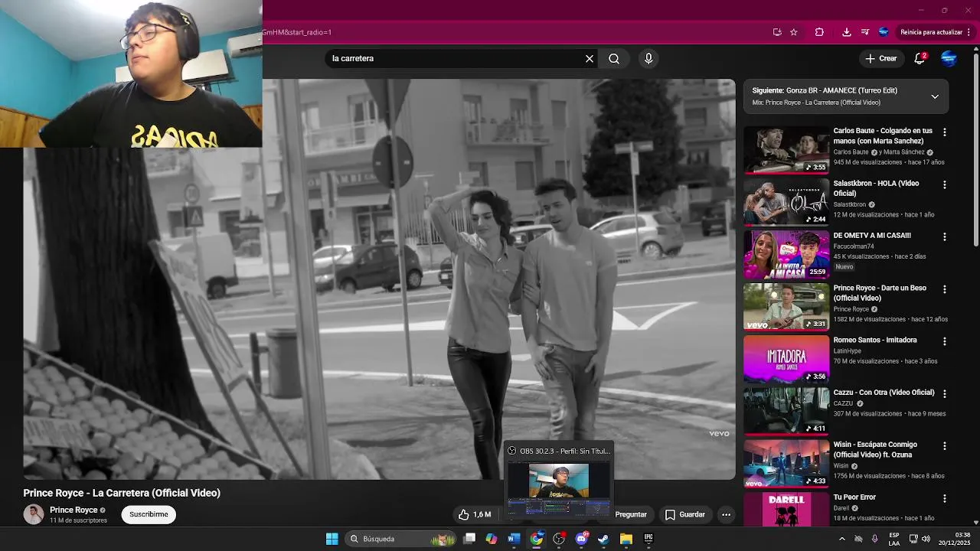Screen dimensions: 980x551
Task: Show hidden system tray icons
Action: pos(841,539)
